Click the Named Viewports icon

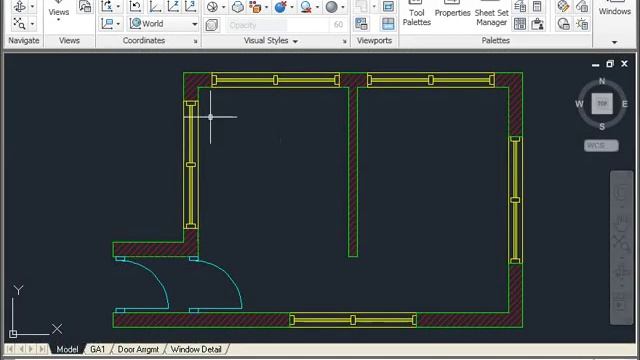pos(361,24)
